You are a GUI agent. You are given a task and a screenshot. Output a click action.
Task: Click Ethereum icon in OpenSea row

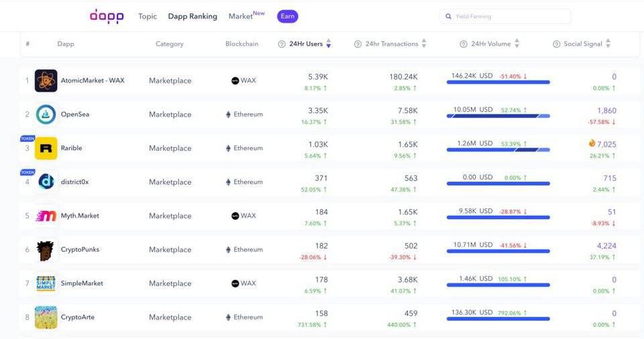coord(228,115)
